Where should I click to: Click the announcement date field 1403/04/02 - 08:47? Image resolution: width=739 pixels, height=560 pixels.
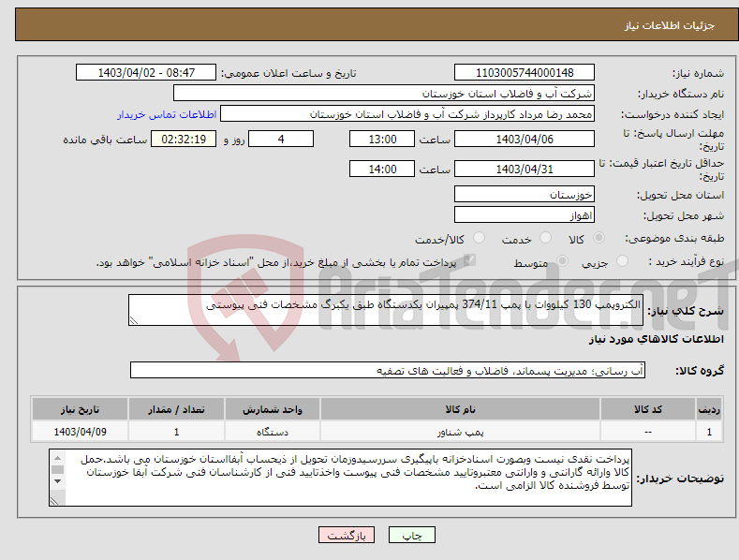click(146, 73)
